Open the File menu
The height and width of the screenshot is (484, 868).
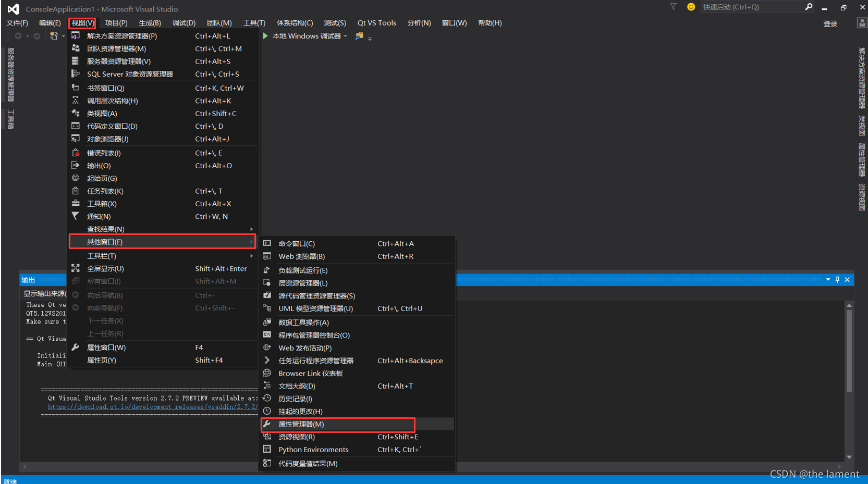(17, 23)
